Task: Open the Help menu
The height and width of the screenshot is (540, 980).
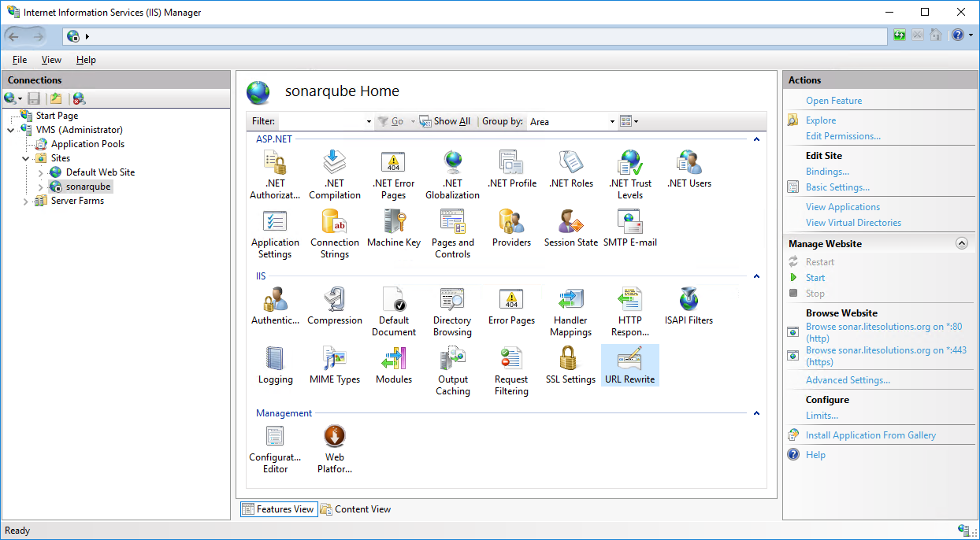Action: coord(86,60)
